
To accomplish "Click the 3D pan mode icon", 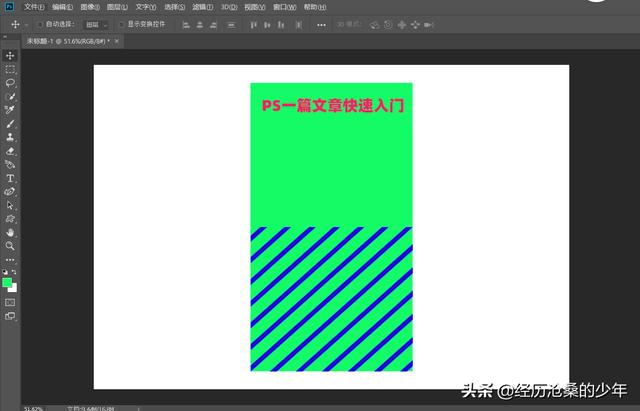I will pos(402,25).
